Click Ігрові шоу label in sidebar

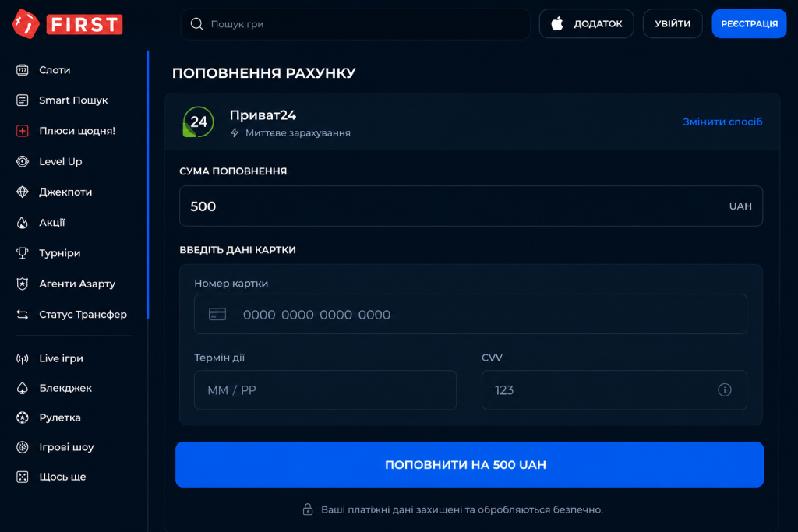point(67,447)
